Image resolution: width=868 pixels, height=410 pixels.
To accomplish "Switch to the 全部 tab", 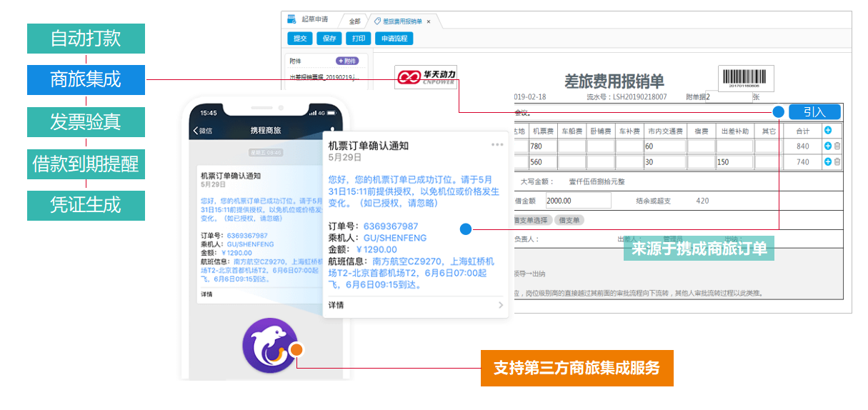I will [x=354, y=21].
